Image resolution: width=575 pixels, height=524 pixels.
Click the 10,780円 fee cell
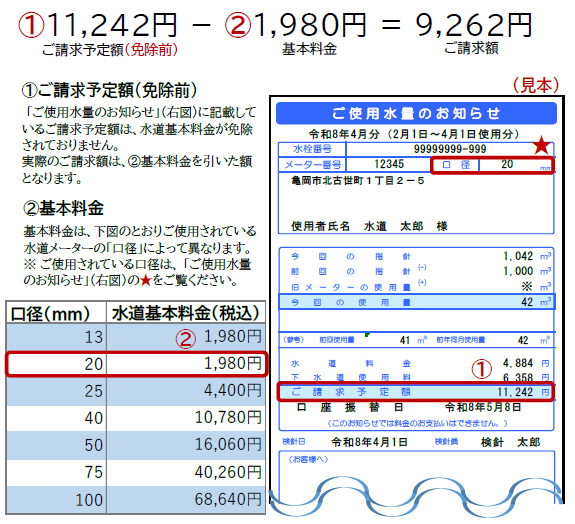(186, 417)
